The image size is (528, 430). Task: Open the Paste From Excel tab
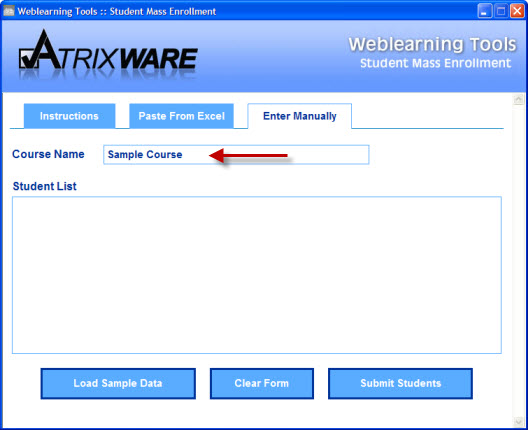click(182, 116)
